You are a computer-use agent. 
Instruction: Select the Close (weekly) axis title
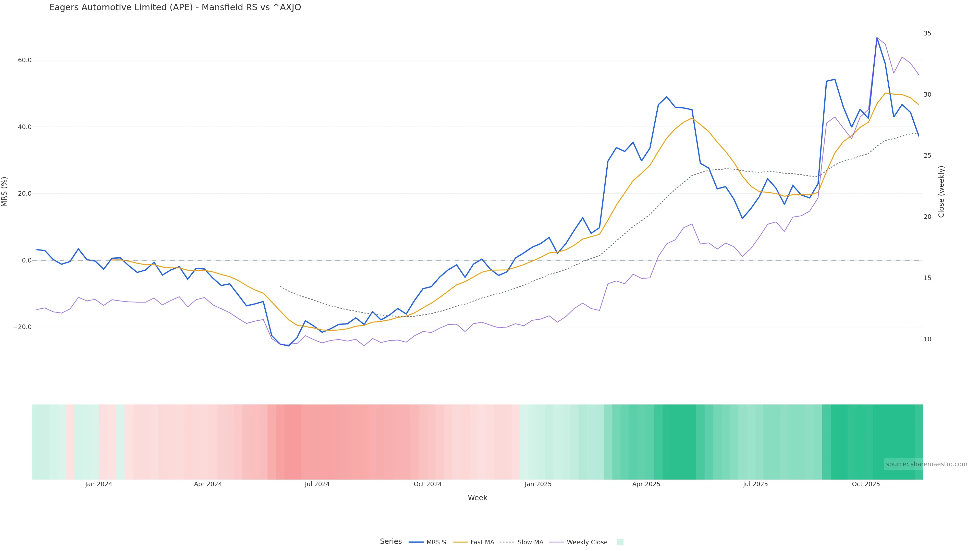(941, 192)
